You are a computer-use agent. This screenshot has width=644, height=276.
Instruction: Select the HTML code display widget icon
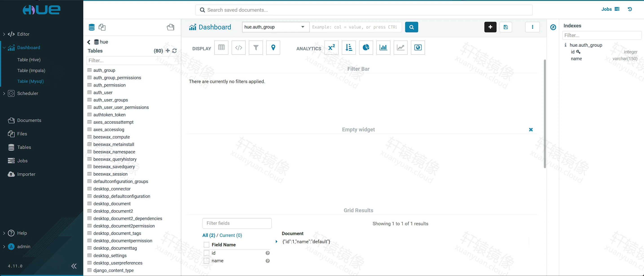pyautogui.click(x=239, y=48)
